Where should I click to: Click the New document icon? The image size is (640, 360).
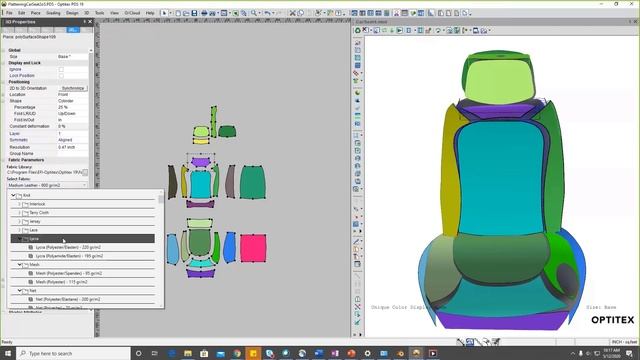pyautogui.click(x=178, y=13)
